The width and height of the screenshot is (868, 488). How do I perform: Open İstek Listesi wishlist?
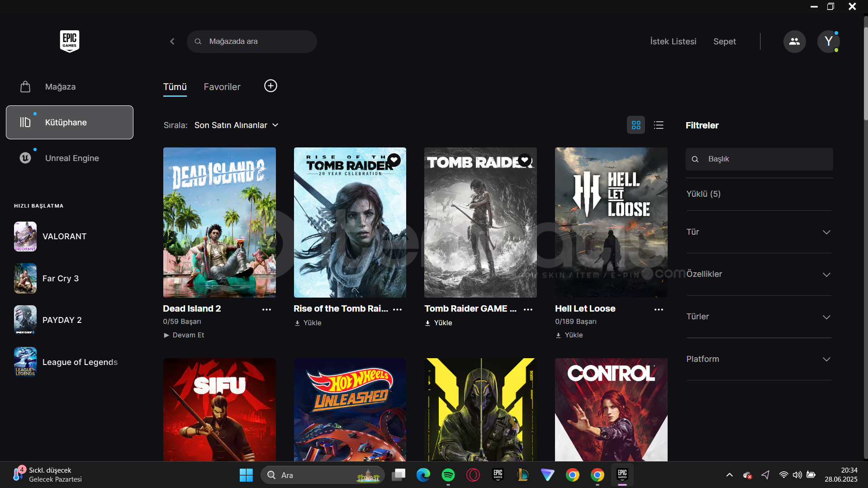pos(673,42)
